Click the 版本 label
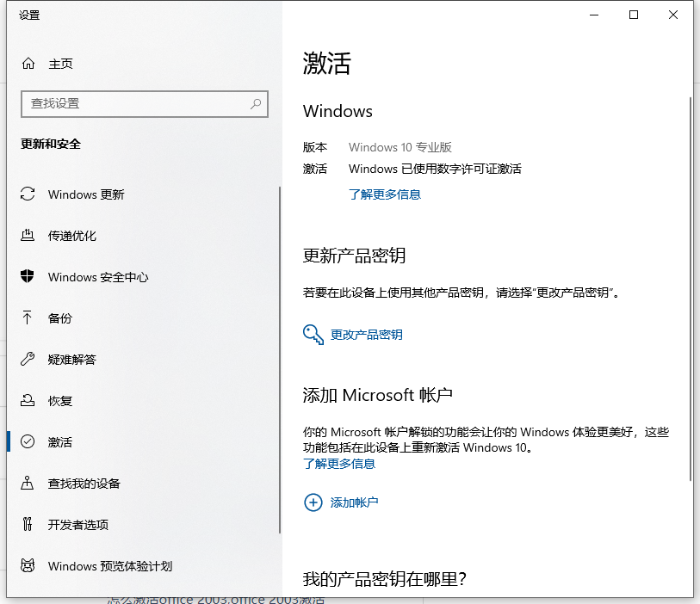The image size is (700, 604). [315, 147]
